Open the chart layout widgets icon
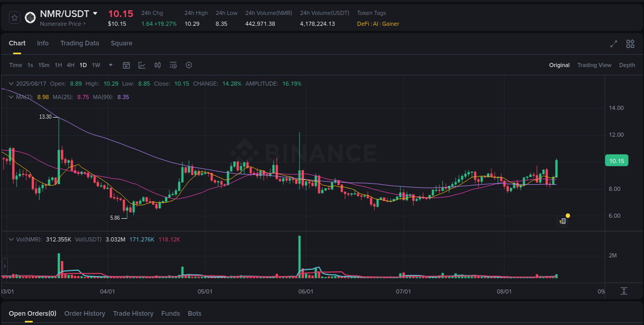This screenshot has width=644, height=325. point(630,44)
